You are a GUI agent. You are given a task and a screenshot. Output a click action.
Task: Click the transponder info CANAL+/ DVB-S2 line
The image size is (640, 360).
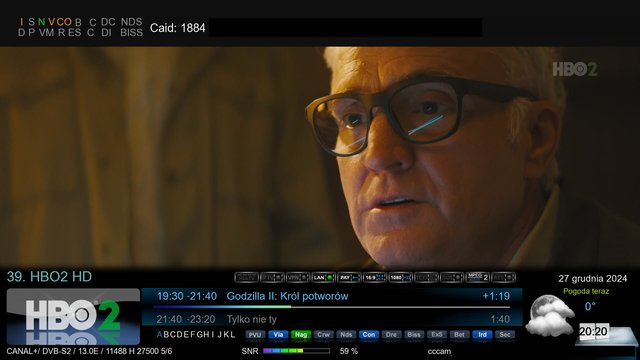[x=89, y=351]
